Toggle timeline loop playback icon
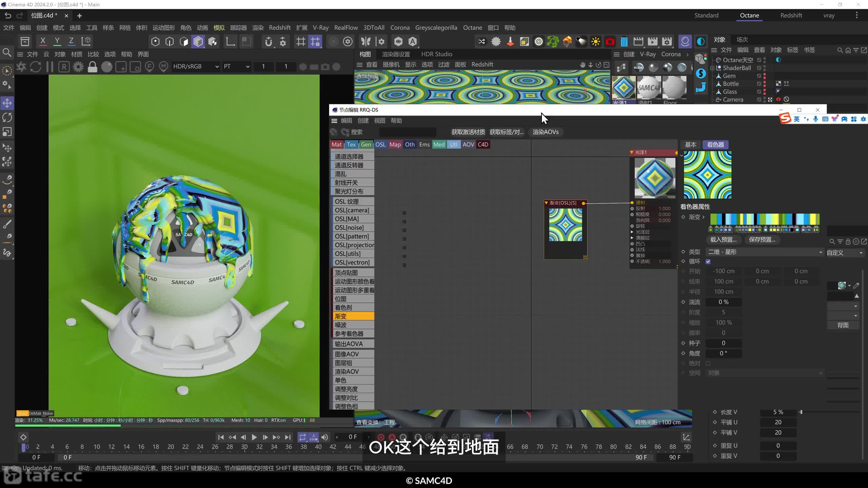The image size is (868, 488). coord(302,437)
